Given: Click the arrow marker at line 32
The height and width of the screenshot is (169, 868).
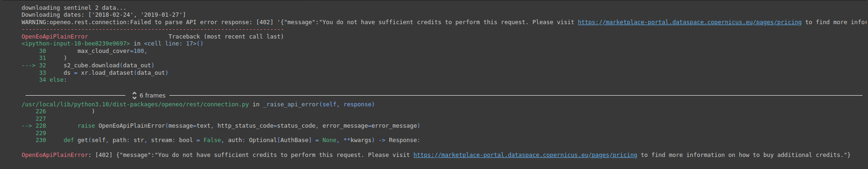Looking at the screenshot, I should pos(28,65).
